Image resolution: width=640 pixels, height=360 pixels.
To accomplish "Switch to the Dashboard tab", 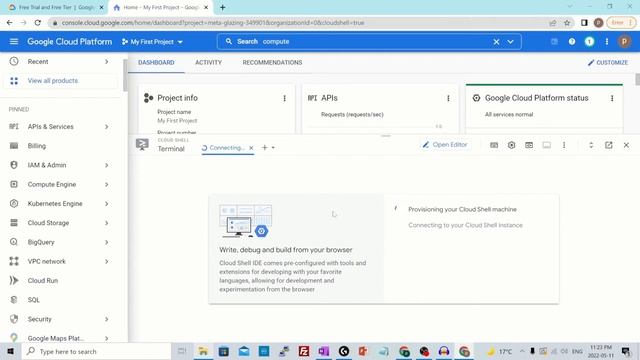I will pyautogui.click(x=156, y=62).
